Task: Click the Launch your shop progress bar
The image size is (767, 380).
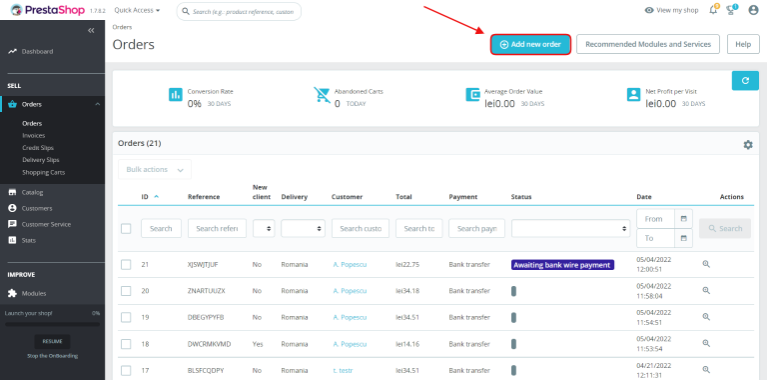Action: click(x=52, y=324)
